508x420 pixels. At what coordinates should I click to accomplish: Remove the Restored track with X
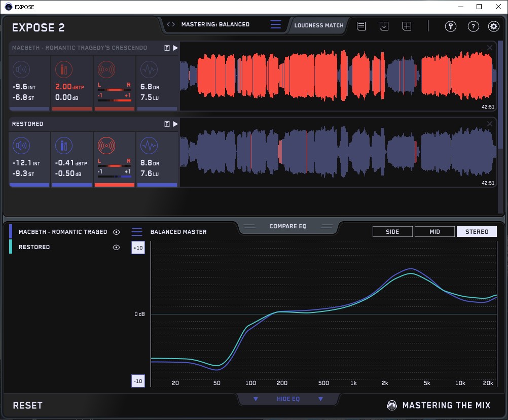490,124
